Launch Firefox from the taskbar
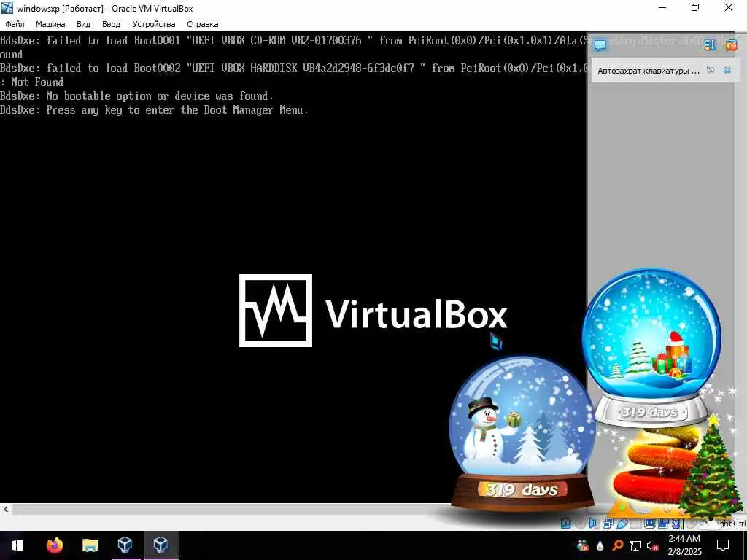Screen dimensions: 747x560 click(x=54, y=545)
